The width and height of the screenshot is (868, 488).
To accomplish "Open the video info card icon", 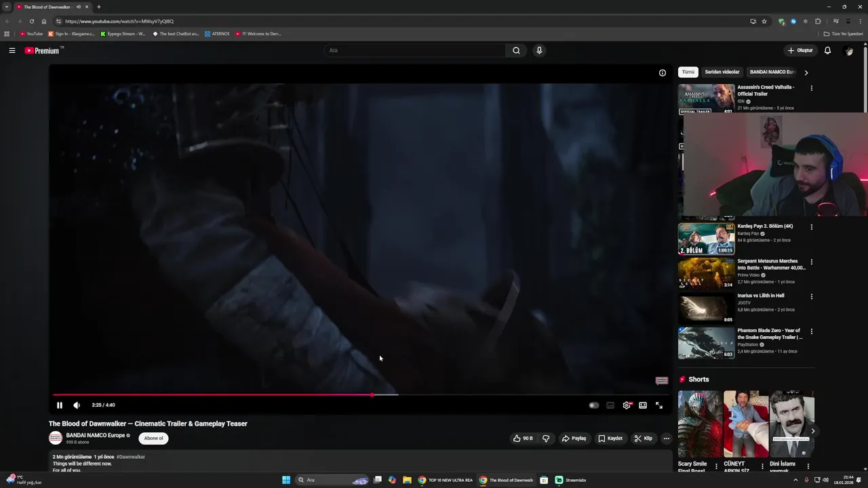I will (663, 73).
